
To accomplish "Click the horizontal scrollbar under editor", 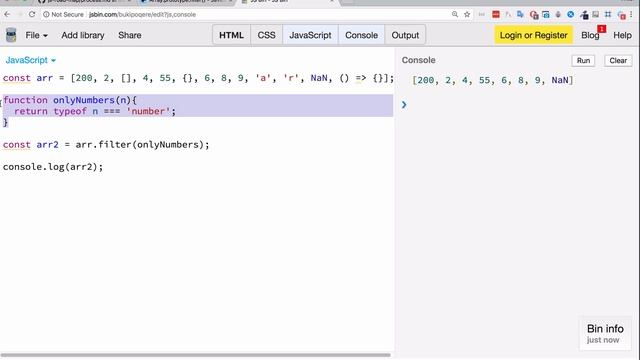I will pyautogui.click(x=196, y=355).
